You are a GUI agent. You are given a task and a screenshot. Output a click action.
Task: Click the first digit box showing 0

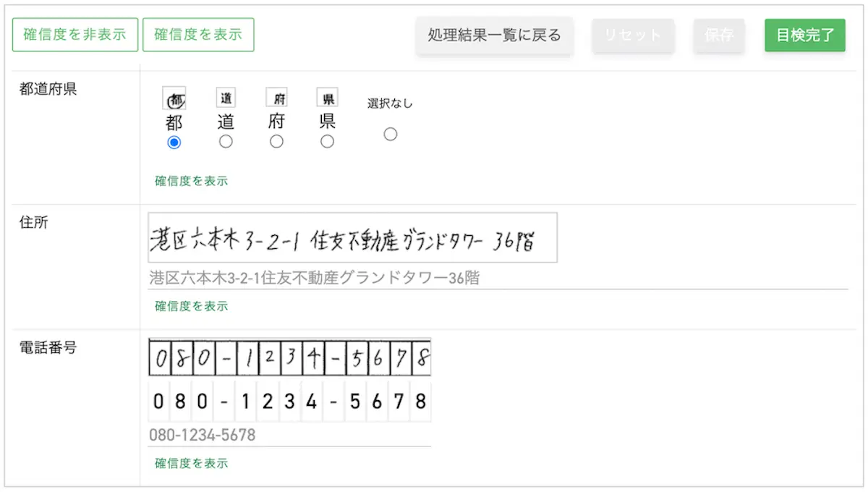[x=159, y=402]
